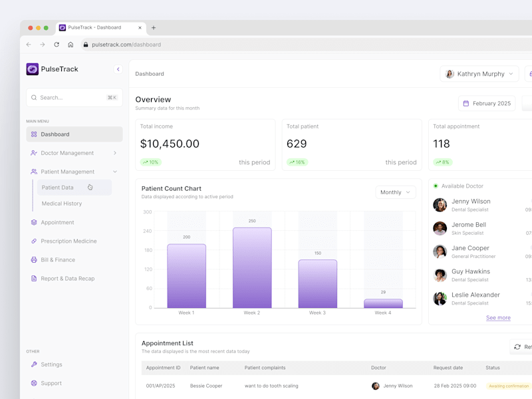This screenshot has height=399, width=532.
Task: Open the Monthly period dropdown
Action: click(396, 192)
